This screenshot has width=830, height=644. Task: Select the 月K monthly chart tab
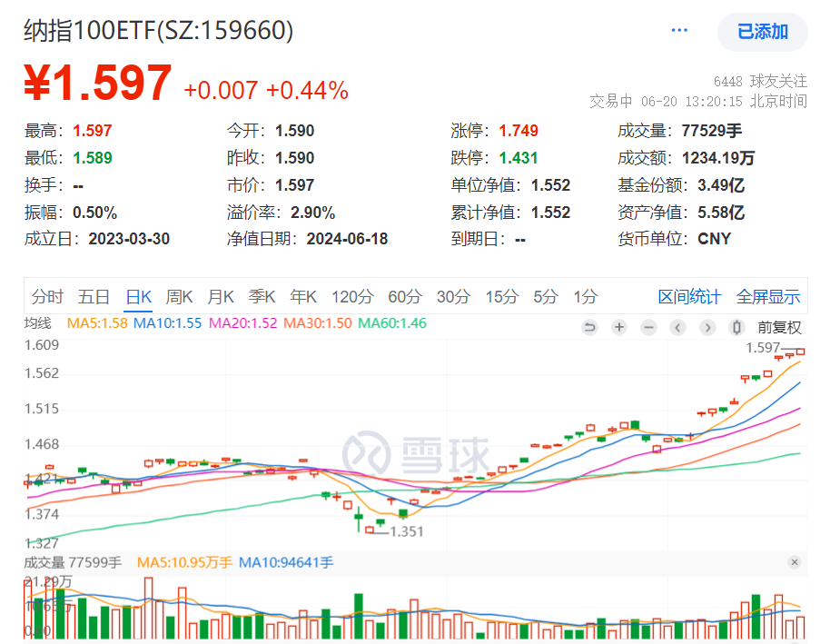[x=220, y=296]
